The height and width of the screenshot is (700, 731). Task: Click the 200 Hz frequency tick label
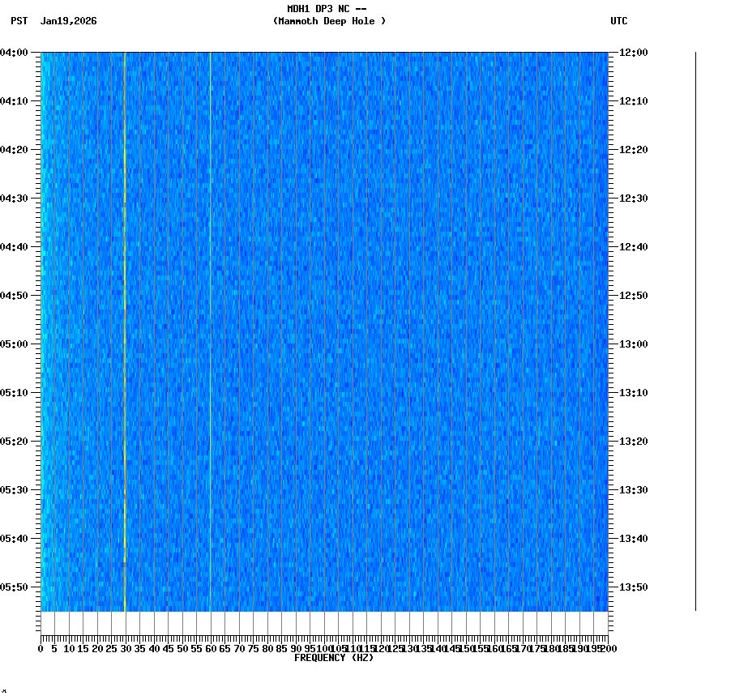[x=609, y=647]
